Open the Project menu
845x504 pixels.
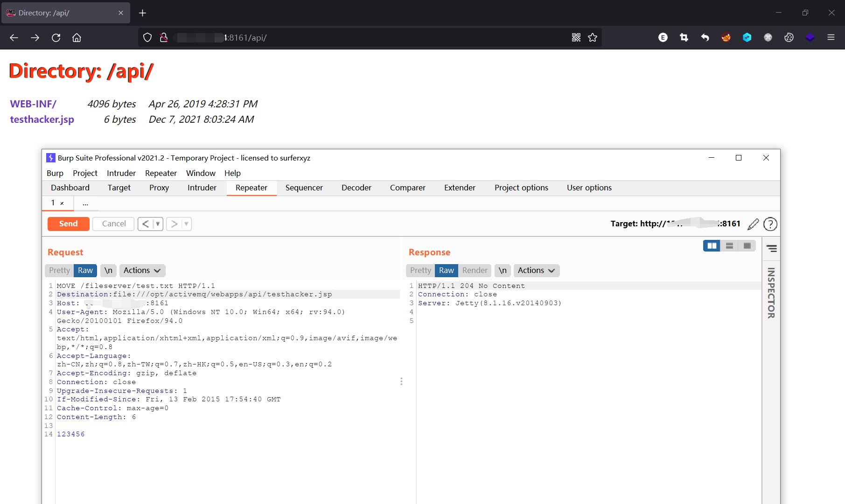click(x=85, y=173)
